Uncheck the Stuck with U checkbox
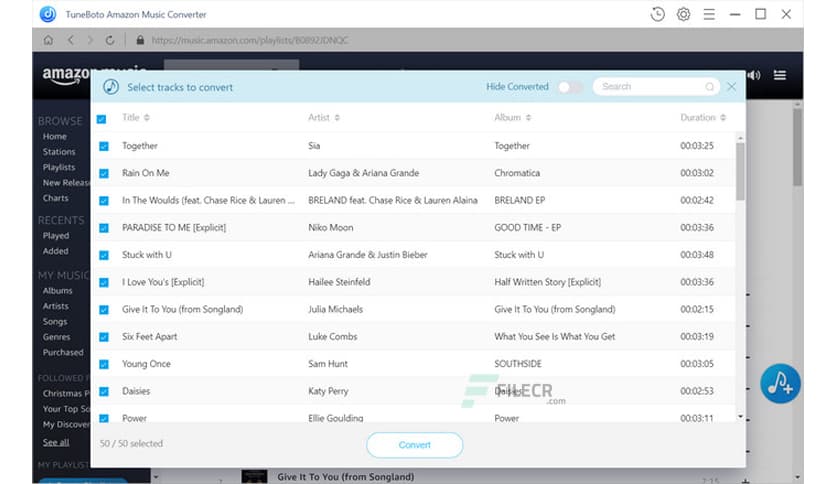Screen dimensions: 836x484 click(x=104, y=255)
